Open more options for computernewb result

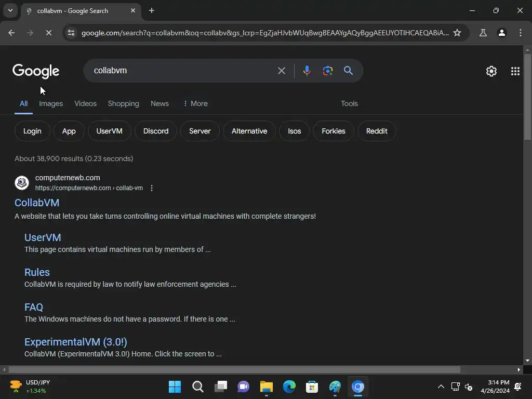(152, 188)
